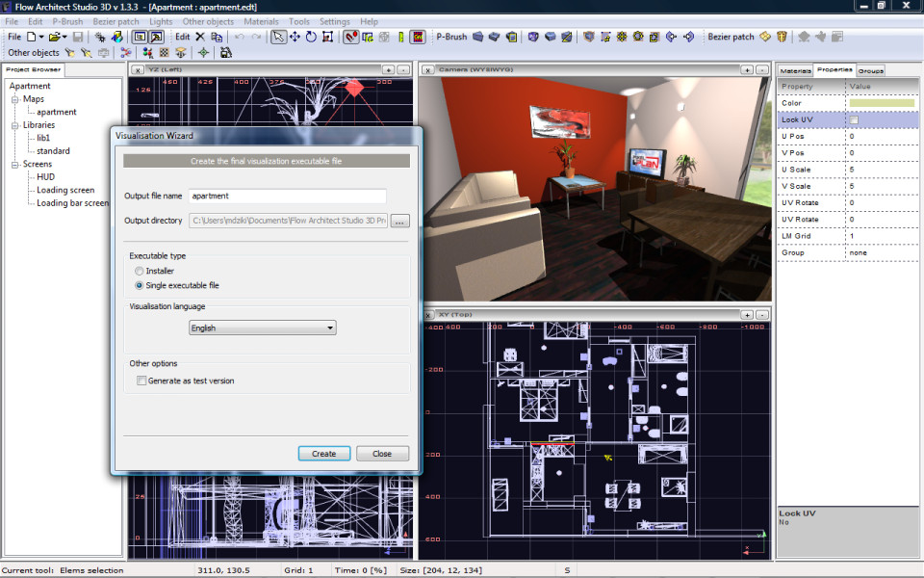
Task: Click the Camera (WYSIWYG) 3D preview
Action: pyautogui.click(x=597, y=188)
